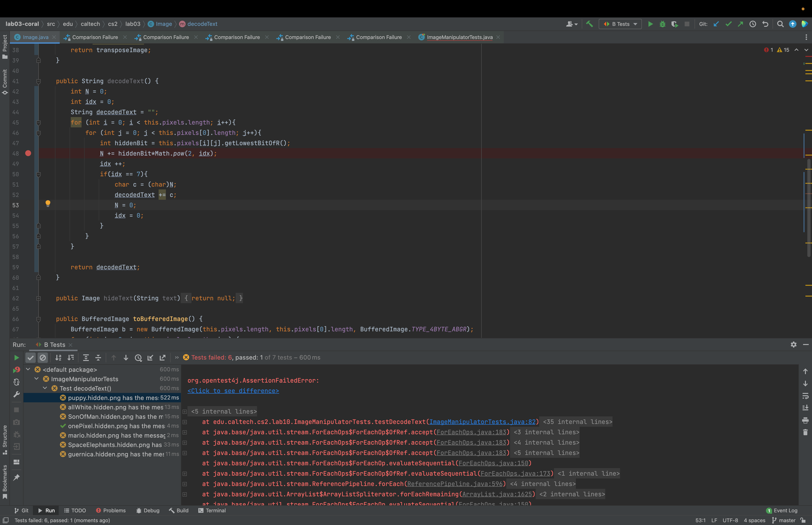Select the allWhite.hidden.png failed test
This screenshot has height=525, width=812.
coord(115,407)
